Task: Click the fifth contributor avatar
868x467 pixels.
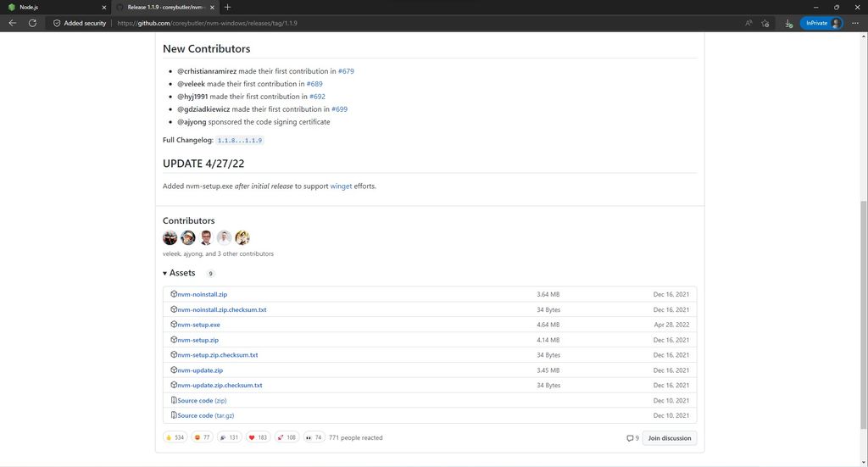Action: pyautogui.click(x=242, y=237)
